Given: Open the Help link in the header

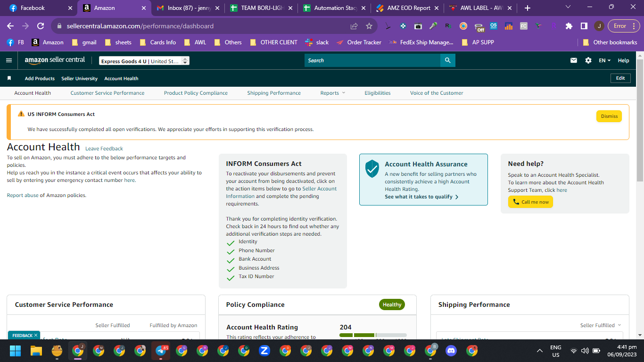Looking at the screenshot, I should (x=623, y=60).
